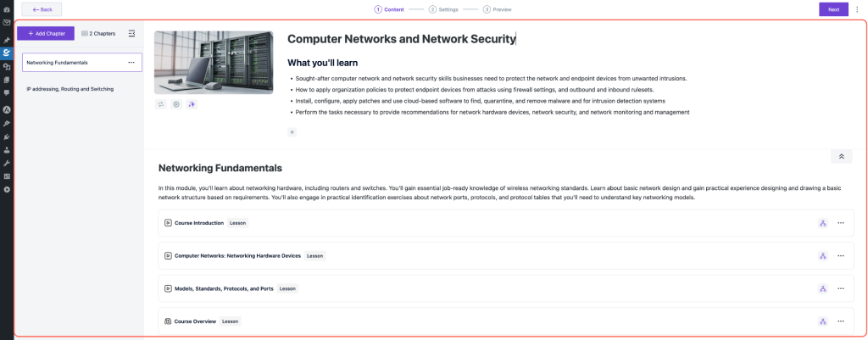The width and height of the screenshot is (868, 340).
Task: Click the middle circular icon under course image
Action: tap(176, 104)
